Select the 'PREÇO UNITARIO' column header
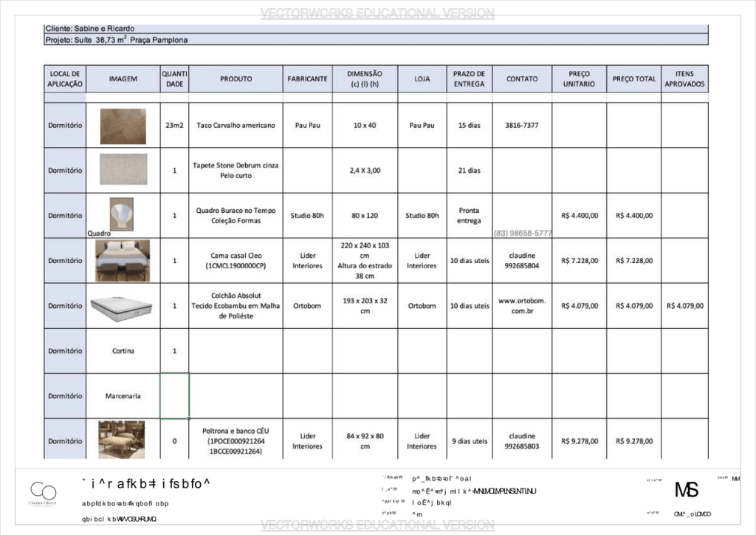756x535 pixels. pos(579,78)
